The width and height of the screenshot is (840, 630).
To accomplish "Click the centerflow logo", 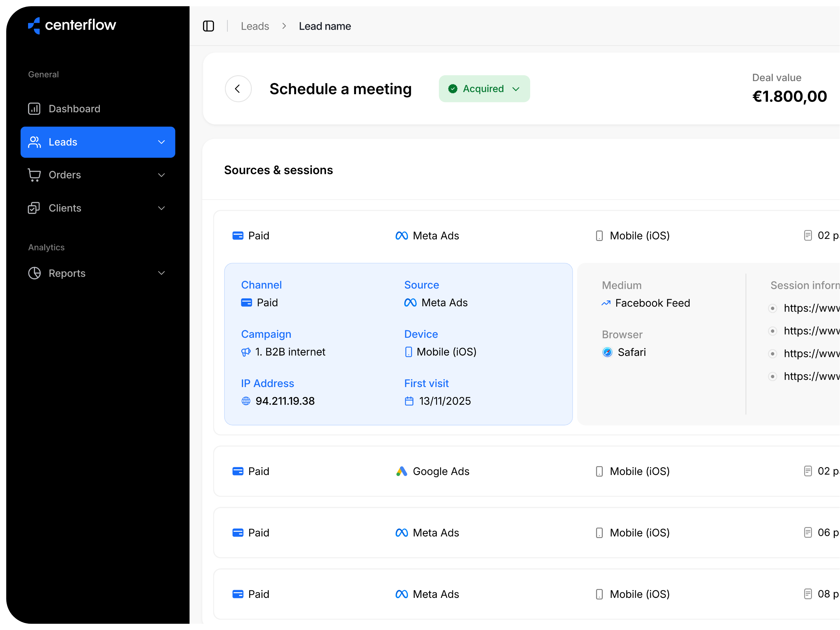I will 72,25.
